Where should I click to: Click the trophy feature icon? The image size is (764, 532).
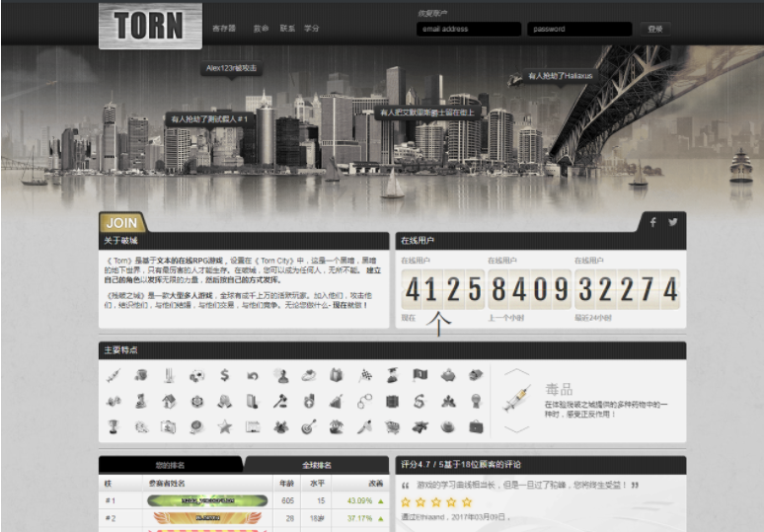(114, 426)
